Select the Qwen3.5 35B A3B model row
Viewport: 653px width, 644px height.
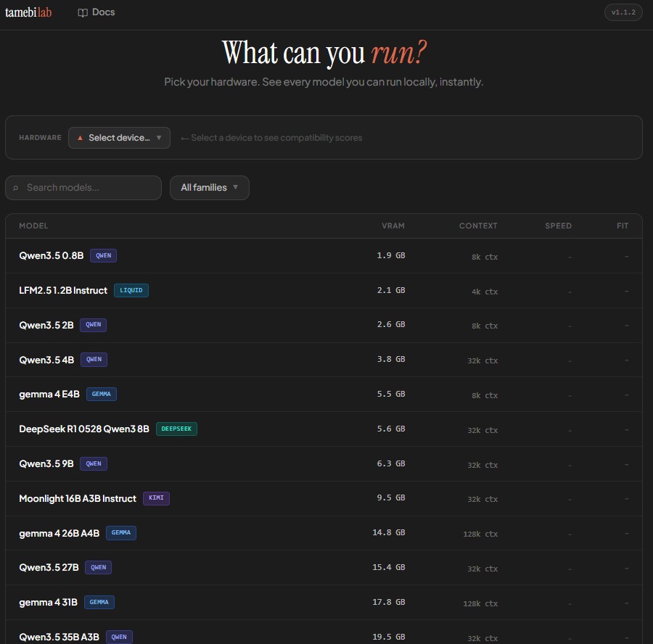[324, 632]
